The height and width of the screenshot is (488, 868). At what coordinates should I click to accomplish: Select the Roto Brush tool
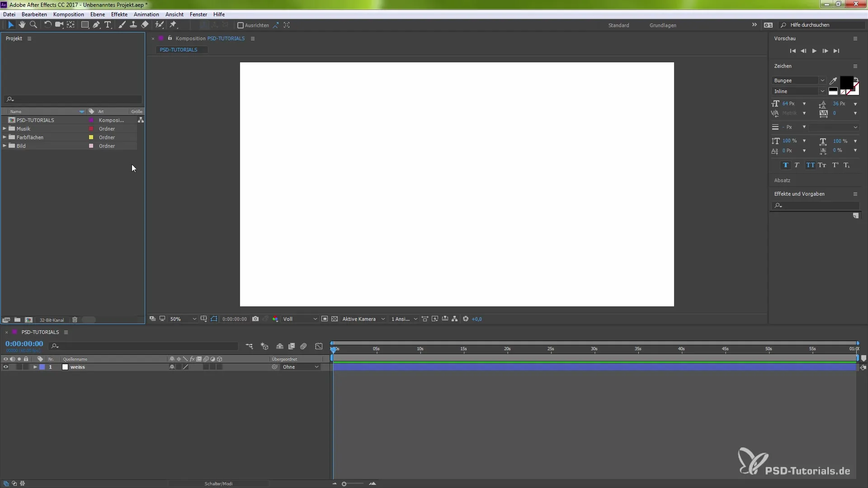point(159,25)
